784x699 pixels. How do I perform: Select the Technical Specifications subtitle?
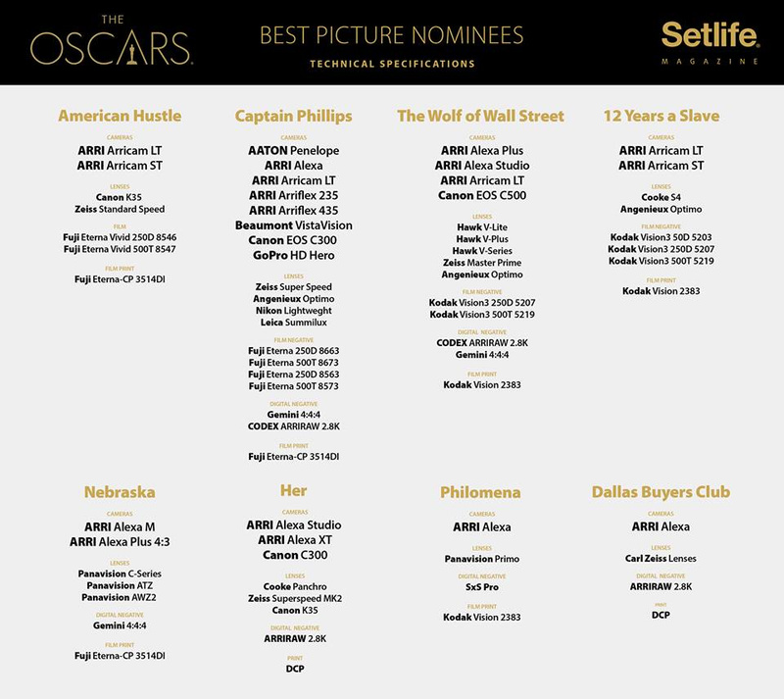(x=391, y=65)
